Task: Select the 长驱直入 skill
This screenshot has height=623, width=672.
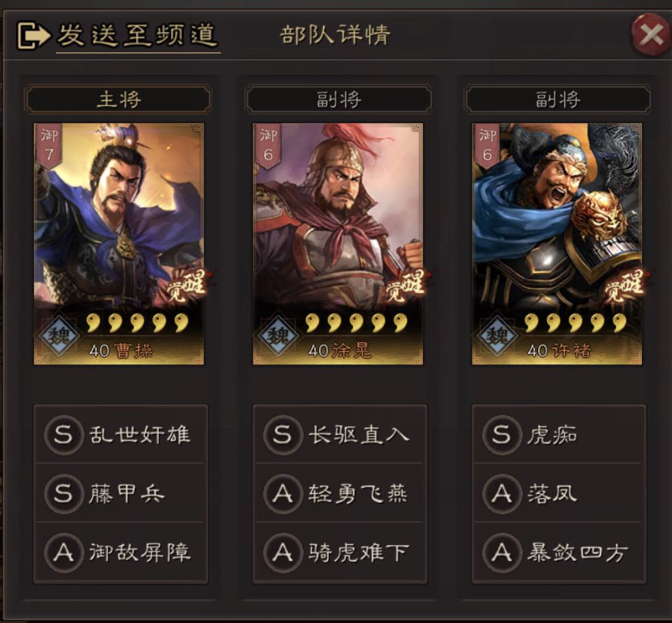Action: (339, 434)
